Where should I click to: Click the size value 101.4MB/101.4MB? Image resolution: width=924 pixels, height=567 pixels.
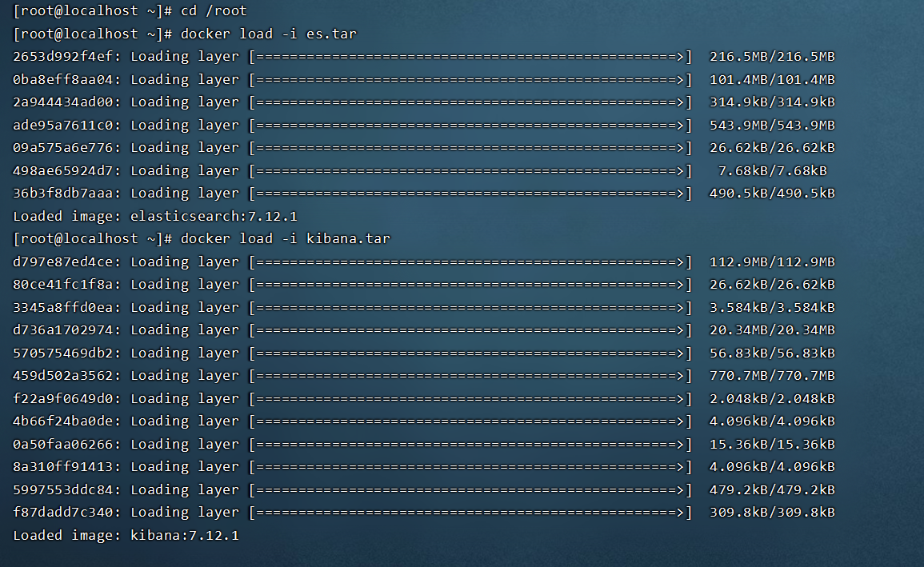coord(772,79)
